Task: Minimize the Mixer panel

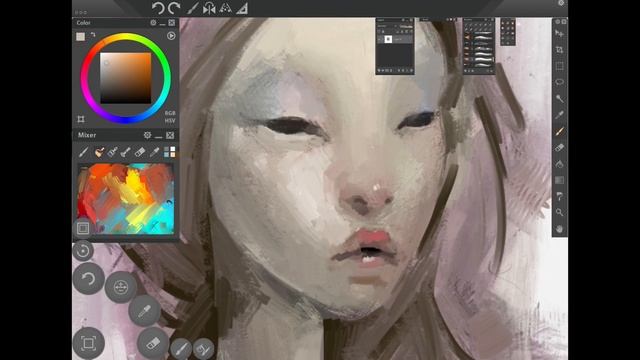Action: click(x=159, y=136)
